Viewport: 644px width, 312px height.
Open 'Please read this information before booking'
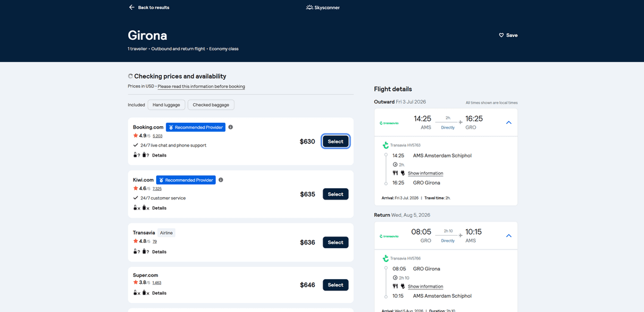pyautogui.click(x=202, y=86)
